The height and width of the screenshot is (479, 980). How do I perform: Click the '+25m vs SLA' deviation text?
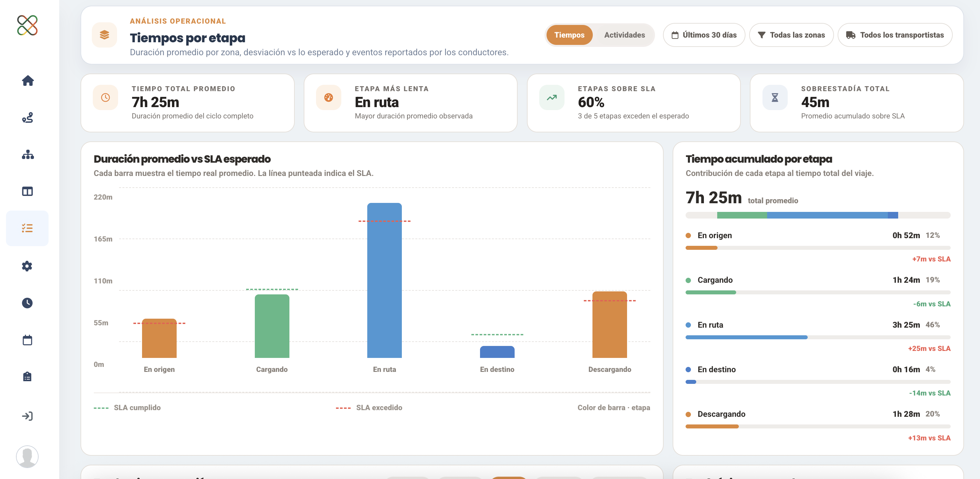click(x=929, y=349)
